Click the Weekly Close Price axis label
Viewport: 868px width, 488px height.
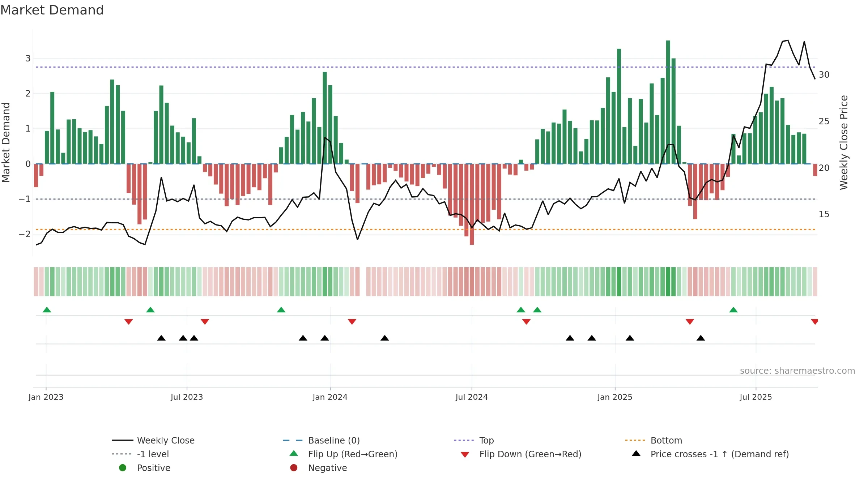[844, 142]
